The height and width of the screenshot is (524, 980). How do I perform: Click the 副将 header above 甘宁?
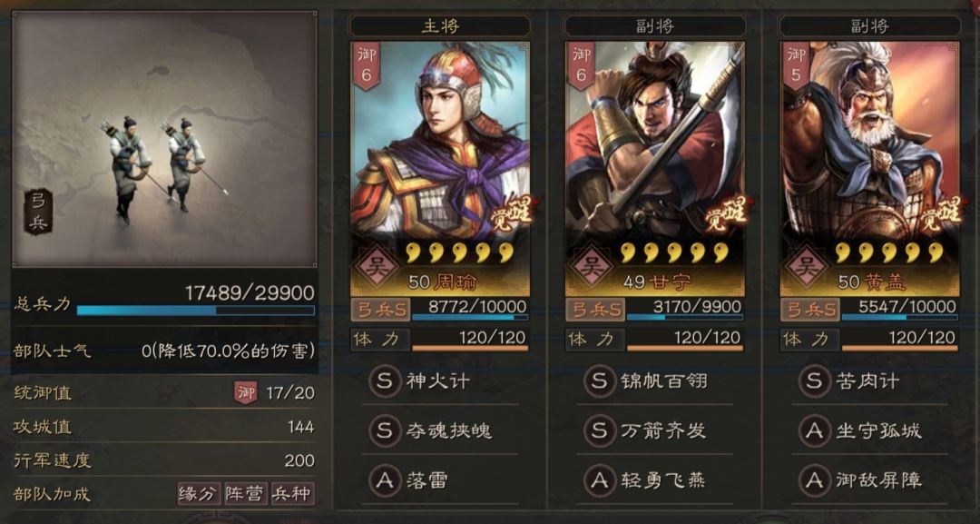click(x=655, y=26)
